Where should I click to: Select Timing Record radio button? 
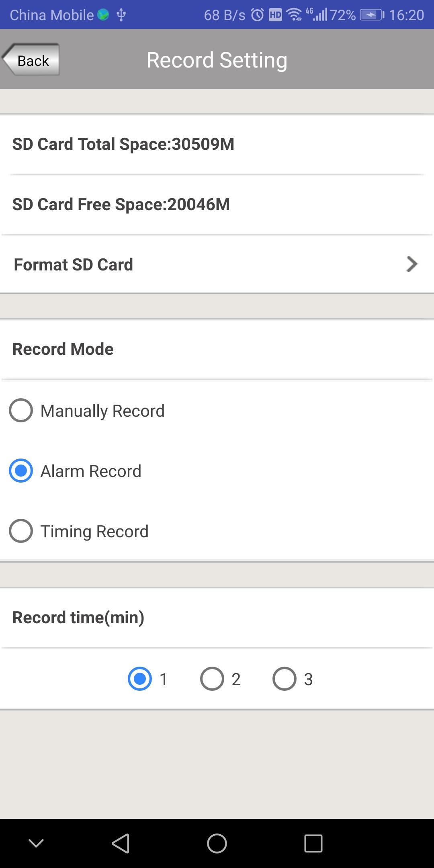[x=21, y=531]
